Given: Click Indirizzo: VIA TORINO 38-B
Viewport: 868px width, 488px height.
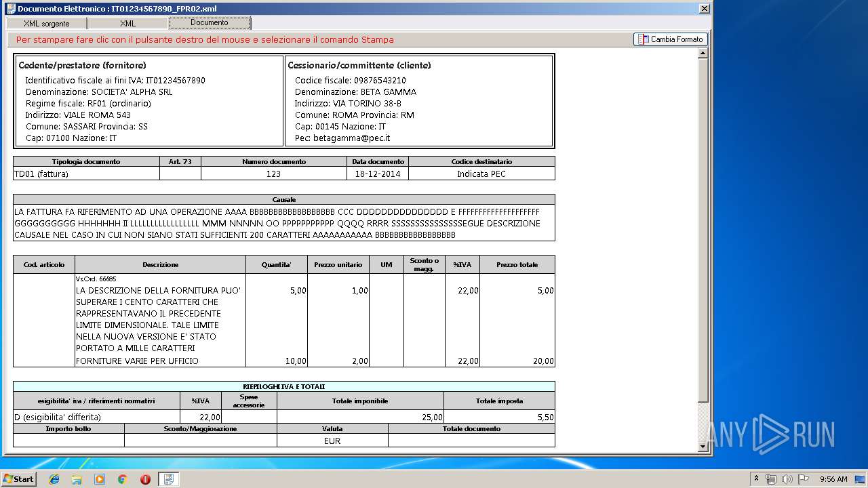Looking at the screenshot, I should coord(348,104).
